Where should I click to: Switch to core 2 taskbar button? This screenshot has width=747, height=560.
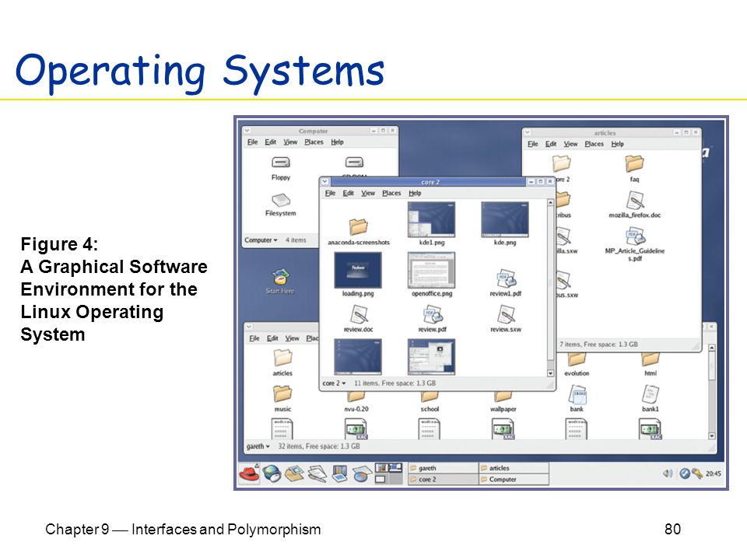pos(443,480)
